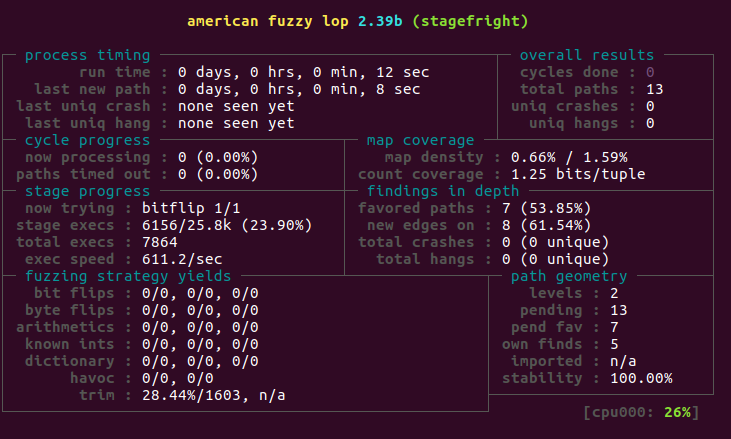Click the last new path value ending '8 sec'
This screenshot has height=439, width=731.
click(299, 89)
